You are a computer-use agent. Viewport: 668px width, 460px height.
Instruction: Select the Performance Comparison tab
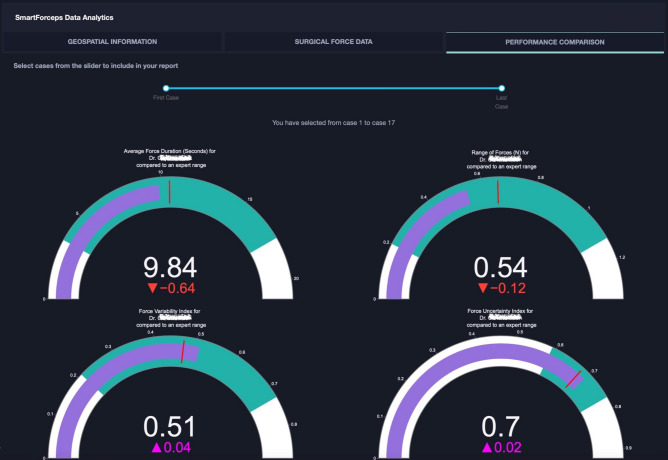[555, 42]
